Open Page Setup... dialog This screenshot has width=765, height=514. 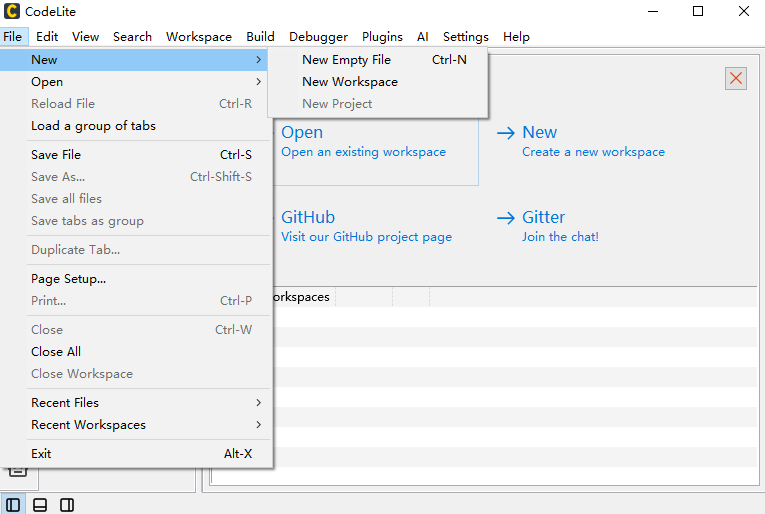tap(134, 278)
